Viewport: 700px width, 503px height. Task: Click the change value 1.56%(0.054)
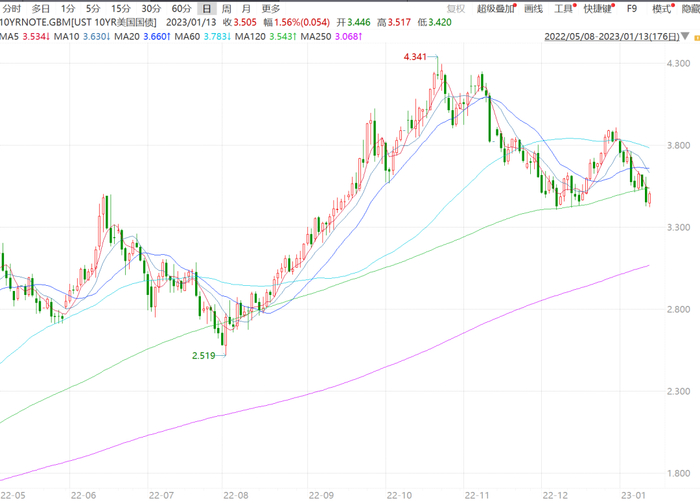pos(302,22)
